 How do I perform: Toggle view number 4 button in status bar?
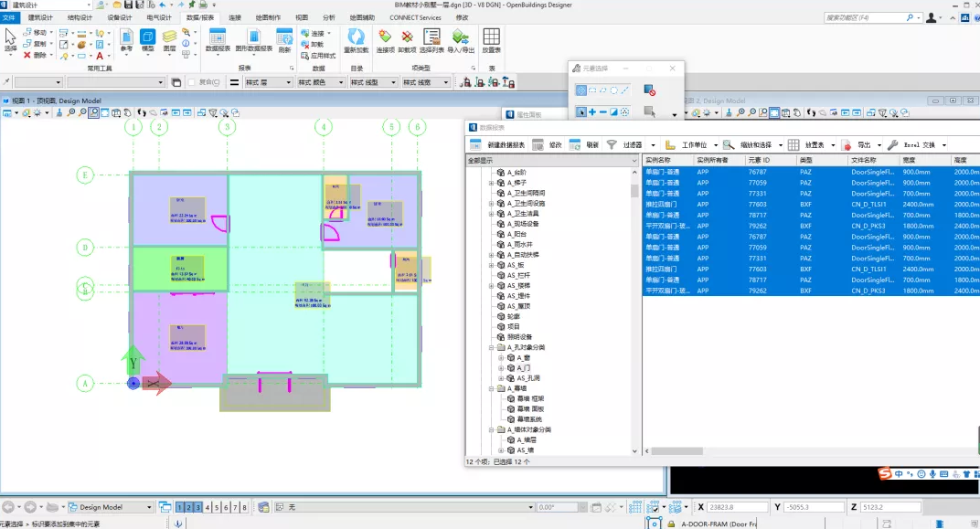pyautogui.click(x=208, y=507)
